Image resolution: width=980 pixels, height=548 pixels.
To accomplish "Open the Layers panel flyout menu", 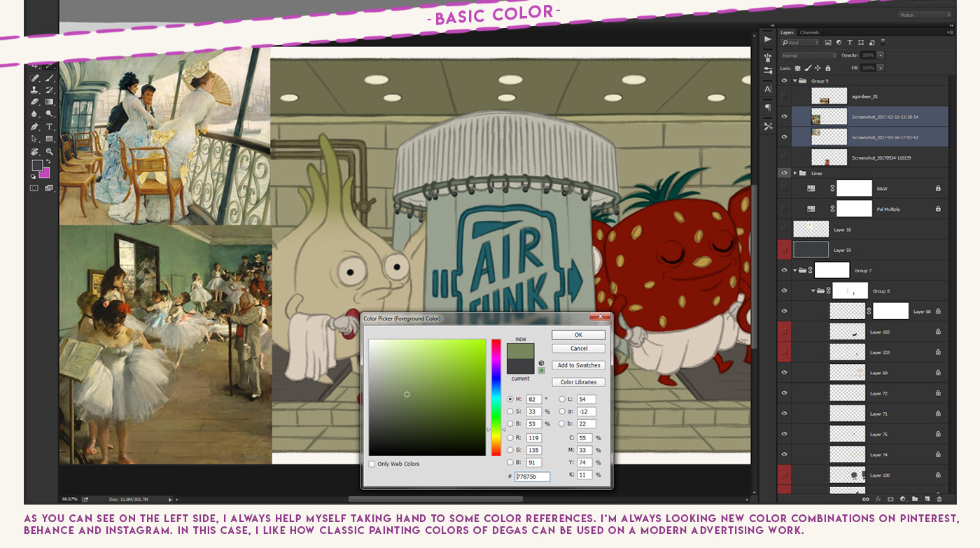I will 951,32.
